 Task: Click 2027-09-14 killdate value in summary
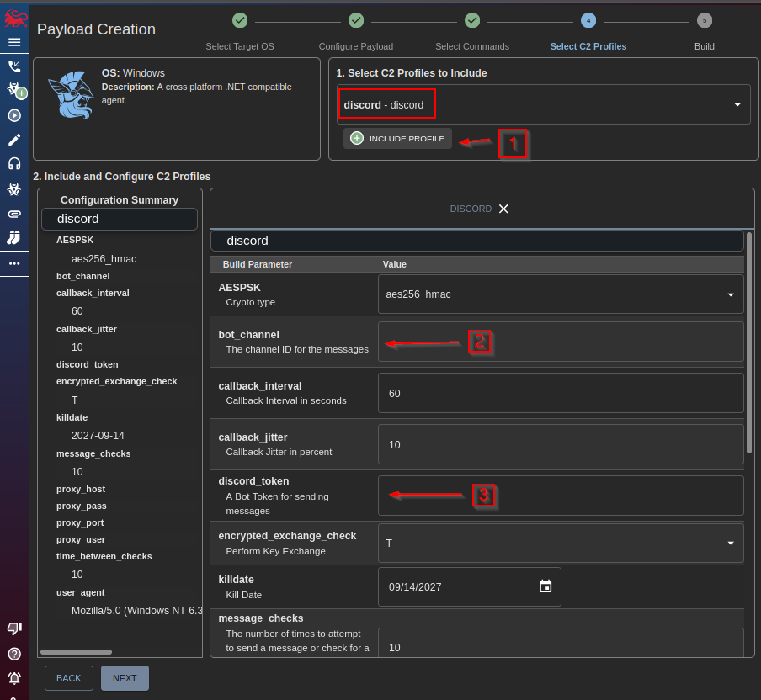(x=98, y=436)
